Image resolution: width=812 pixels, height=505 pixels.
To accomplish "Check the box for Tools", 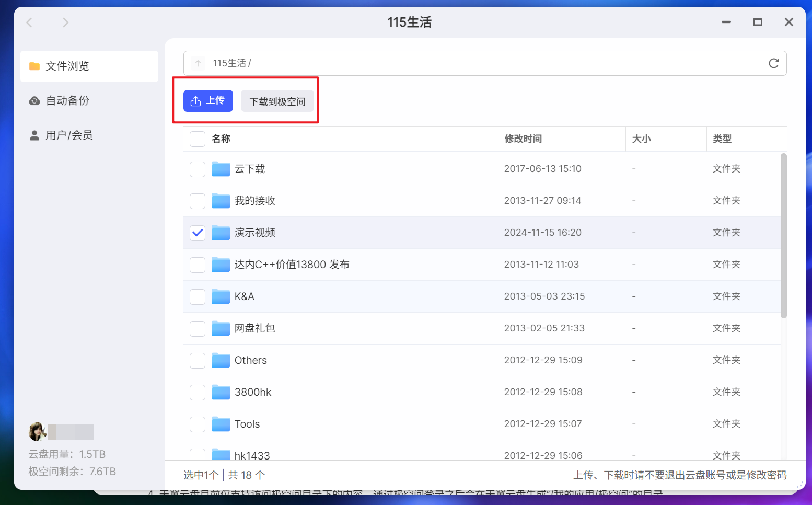I will [198, 424].
